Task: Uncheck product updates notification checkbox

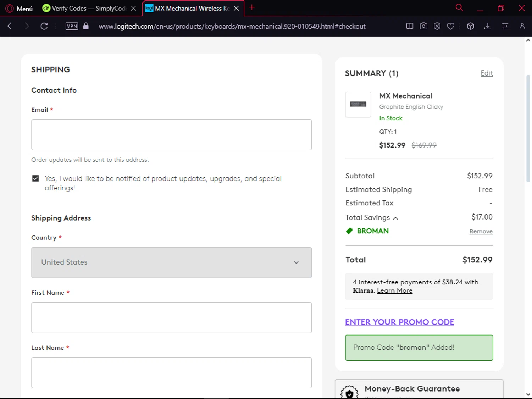Action: 35,178
